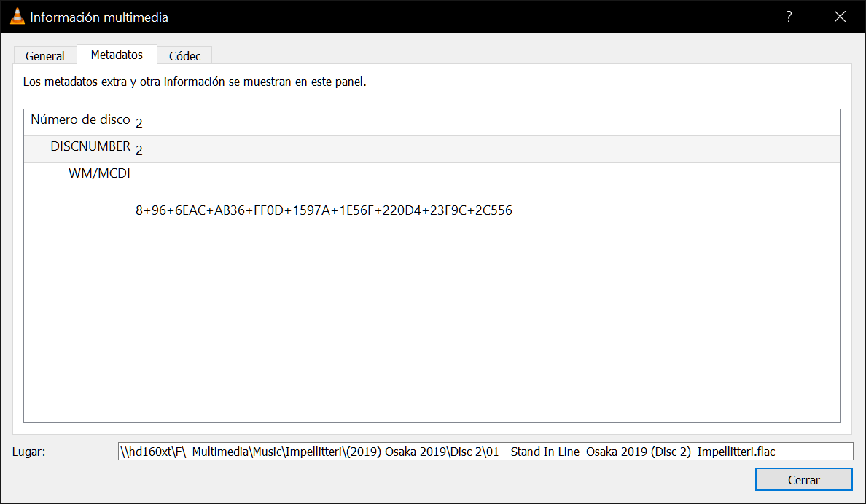Click the "Los metadatos extra" description text
This screenshot has width=866, height=504.
coord(195,82)
